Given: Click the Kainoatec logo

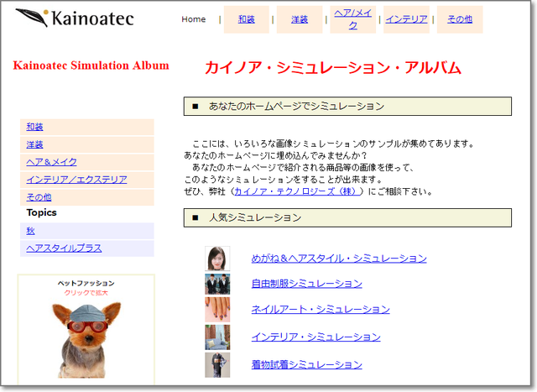Looking at the screenshot, I should pos(75,18).
